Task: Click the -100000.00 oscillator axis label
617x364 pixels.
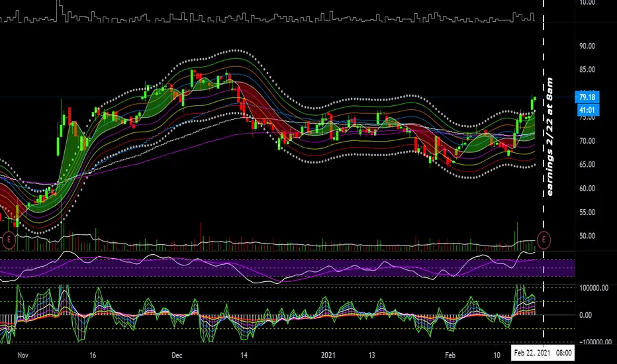Action: pos(594,342)
